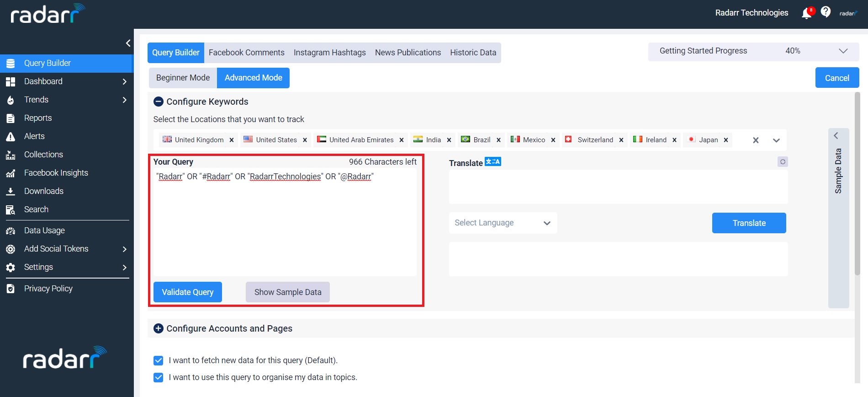Viewport: 868px width, 397px height.
Task: Switch to the Instagram Hashtags tab
Action: 330,53
